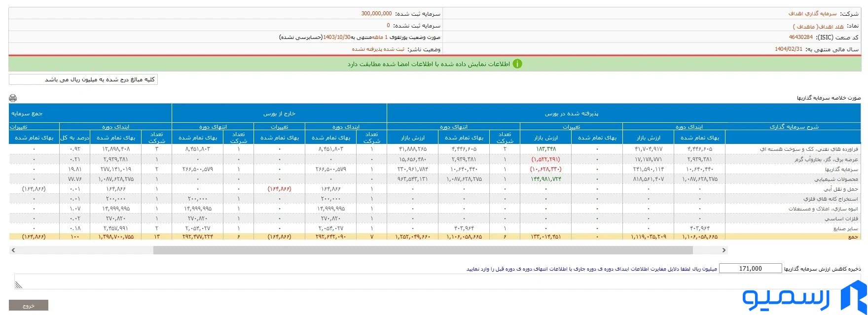The image size is (868, 315).
Task: Click percent of total cell ۱۹.۸۱
Action: pyautogui.click(x=75, y=169)
